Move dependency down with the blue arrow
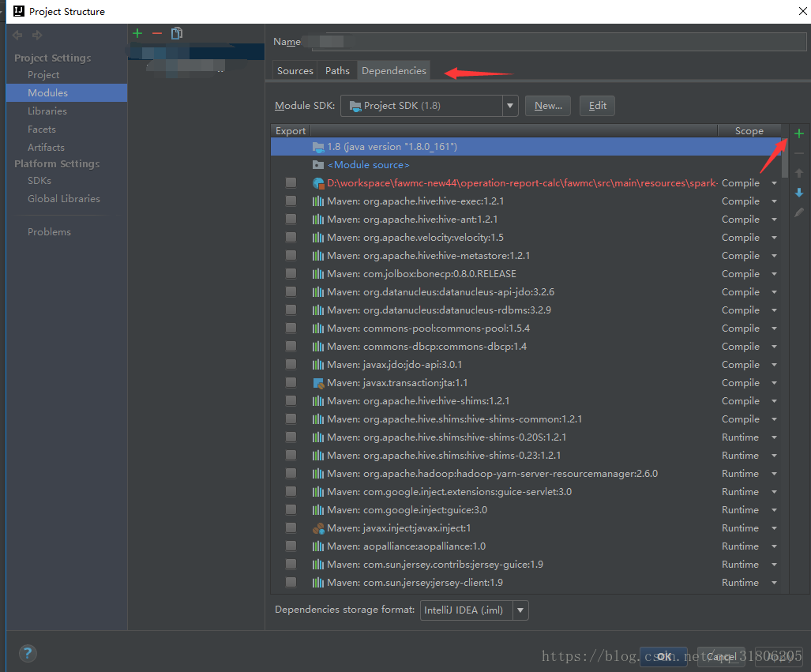811x672 pixels. coord(799,193)
